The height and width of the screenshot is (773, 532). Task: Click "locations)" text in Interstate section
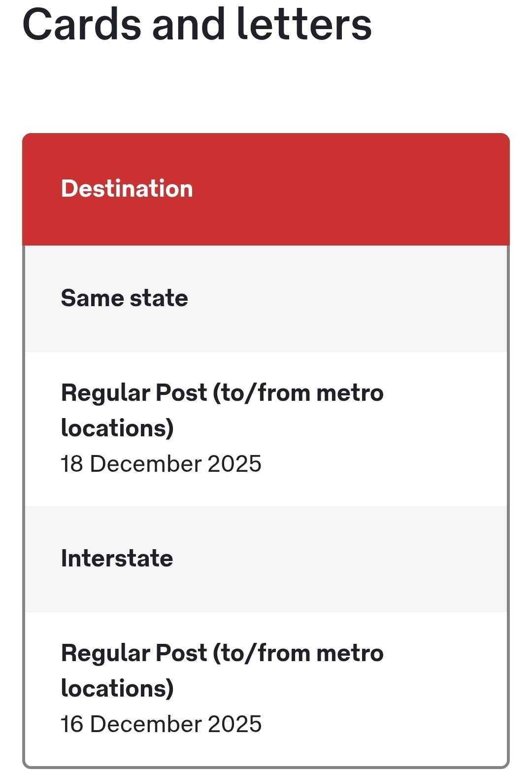pyautogui.click(x=117, y=688)
